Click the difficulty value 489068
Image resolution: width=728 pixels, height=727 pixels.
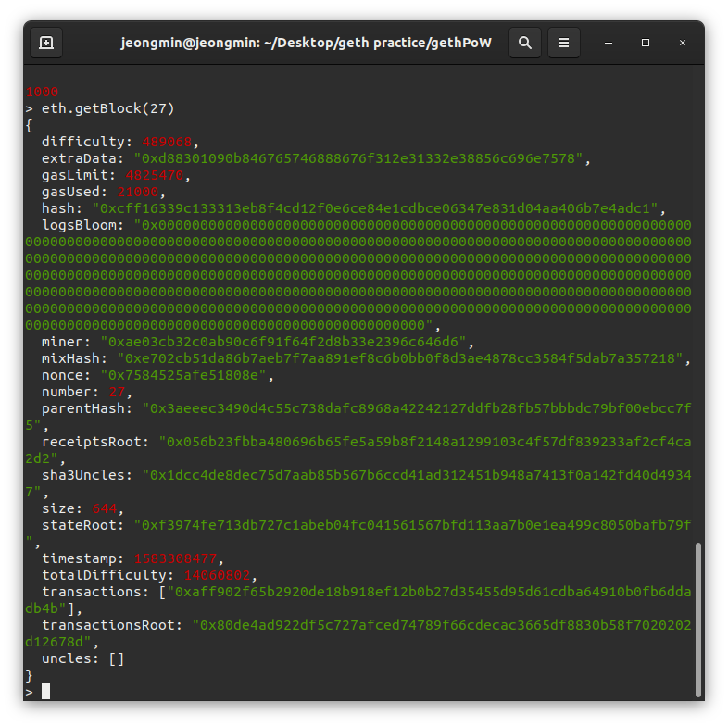pos(167,142)
